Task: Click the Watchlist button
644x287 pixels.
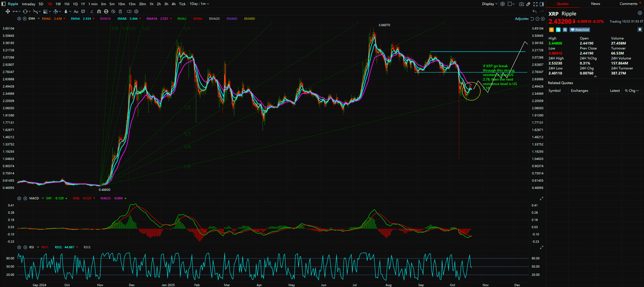Action: tap(580, 30)
